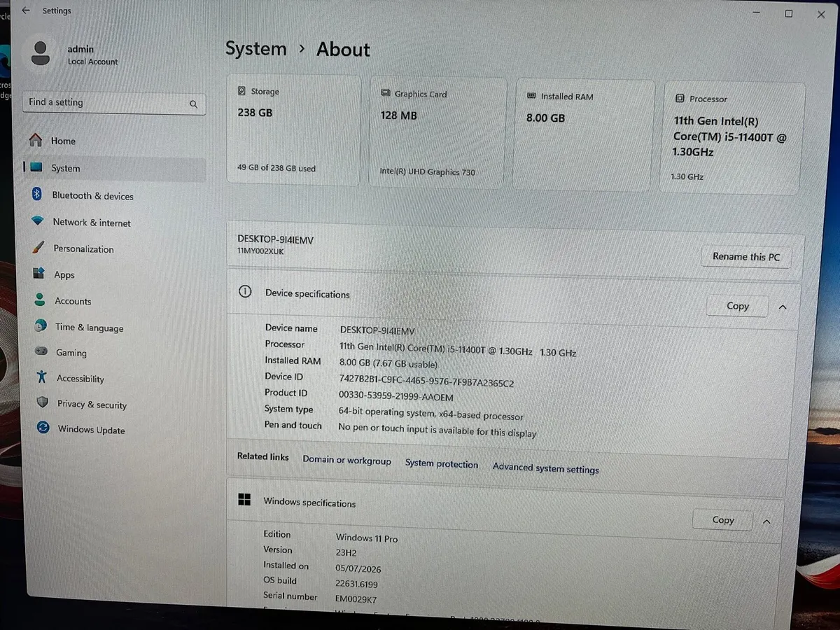840x630 pixels.
Task: Click the admin user avatar icon
Action: click(x=41, y=53)
